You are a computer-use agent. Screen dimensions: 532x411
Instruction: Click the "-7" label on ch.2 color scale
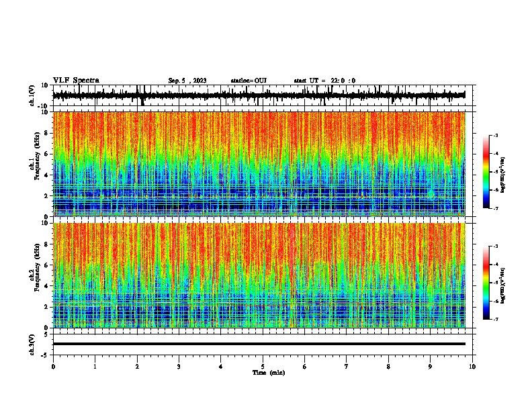click(495, 319)
